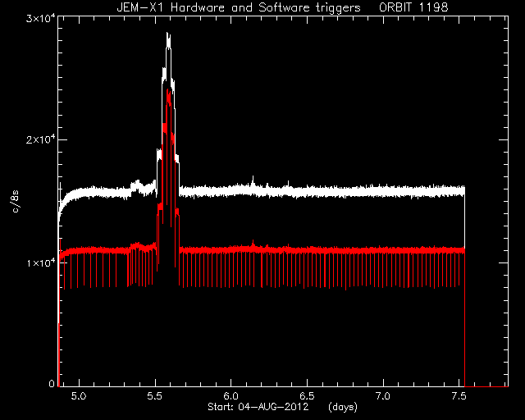Click the 7.5 x-axis tick label
Screen dimensions: 525x420
coord(459,396)
